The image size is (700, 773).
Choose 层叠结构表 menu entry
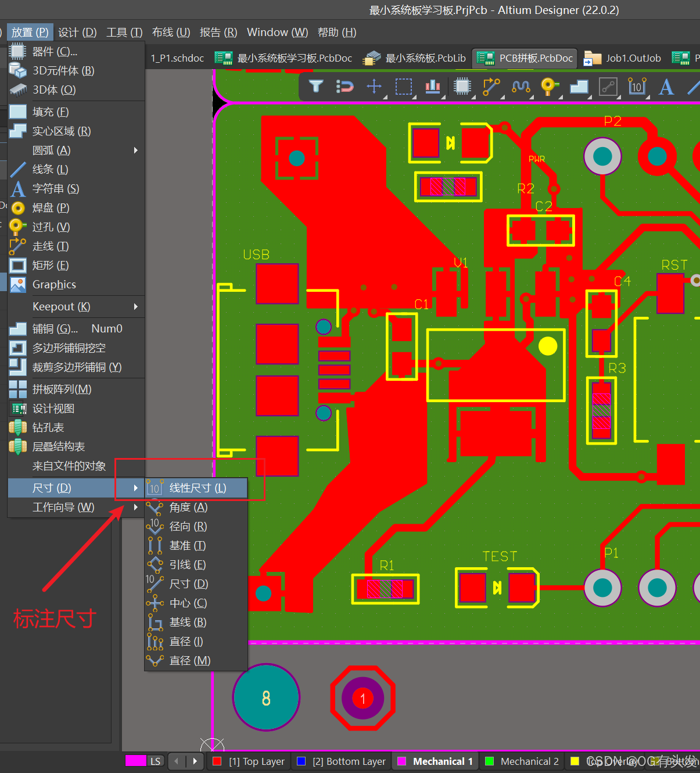[x=76, y=447]
